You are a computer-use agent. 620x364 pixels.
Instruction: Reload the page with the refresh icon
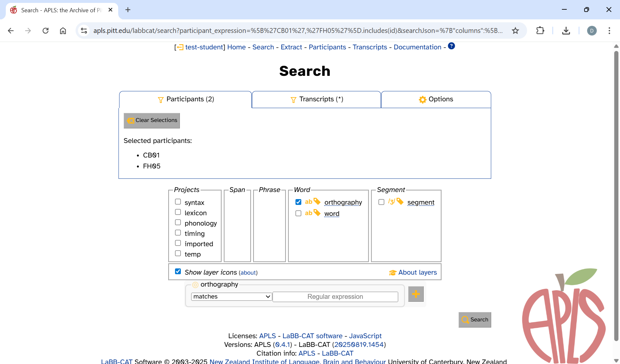(x=46, y=31)
